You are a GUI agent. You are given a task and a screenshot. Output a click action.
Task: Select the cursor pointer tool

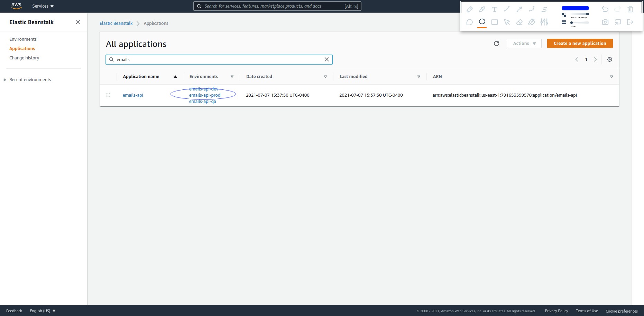tap(507, 22)
